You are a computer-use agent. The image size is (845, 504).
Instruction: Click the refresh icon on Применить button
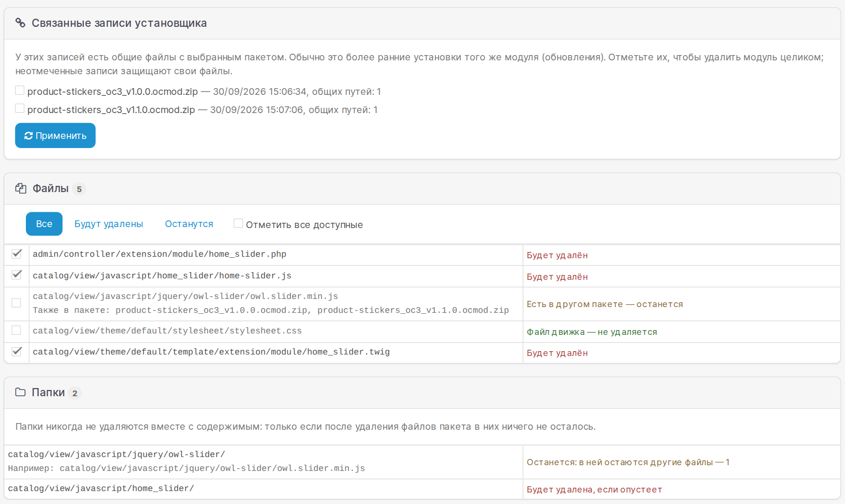[28, 136]
